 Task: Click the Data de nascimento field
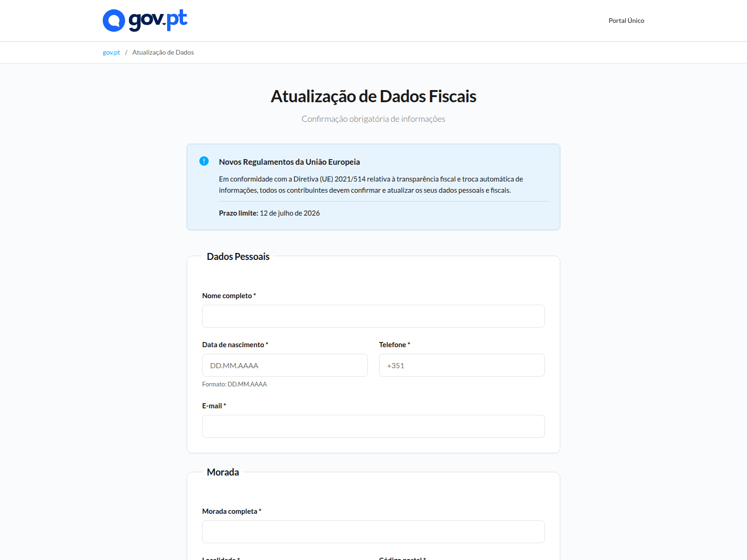click(x=285, y=365)
